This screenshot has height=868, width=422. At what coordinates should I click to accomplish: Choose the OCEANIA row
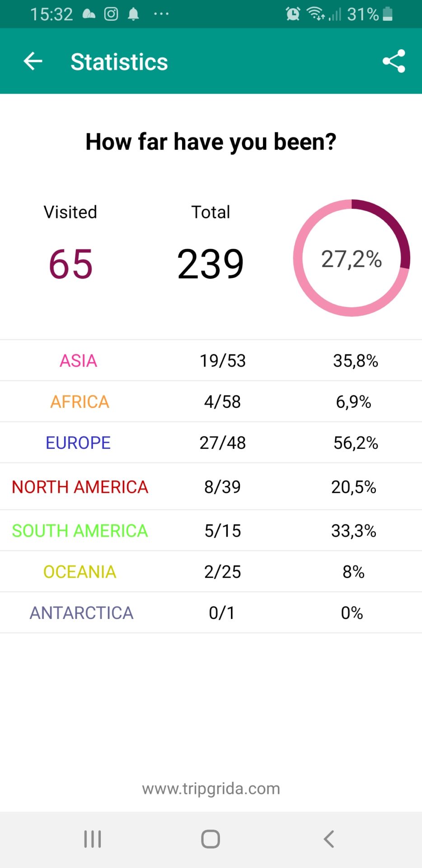80,572
